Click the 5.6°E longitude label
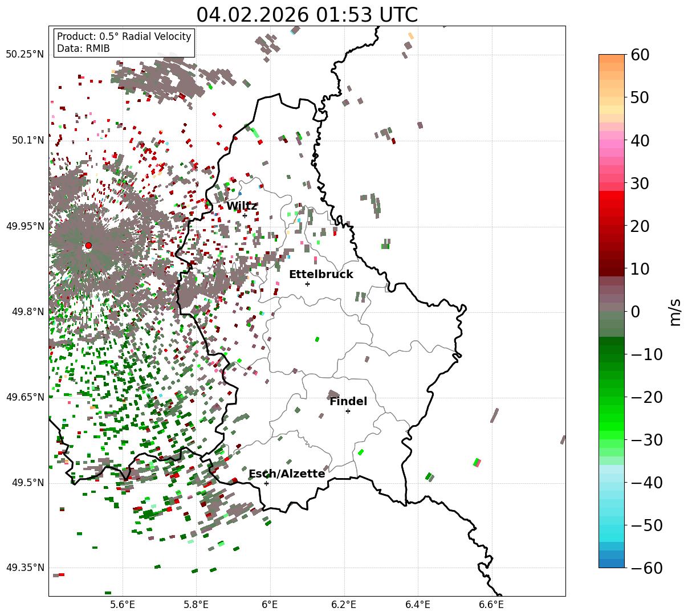The image size is (688, 616). [x=123, y=604]
